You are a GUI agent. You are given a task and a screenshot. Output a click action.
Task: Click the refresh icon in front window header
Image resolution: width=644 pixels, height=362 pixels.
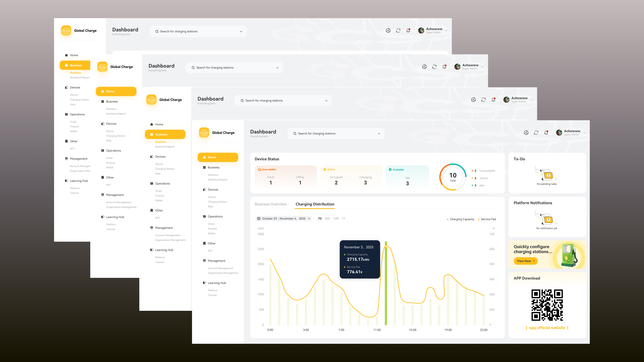(536, 133)
